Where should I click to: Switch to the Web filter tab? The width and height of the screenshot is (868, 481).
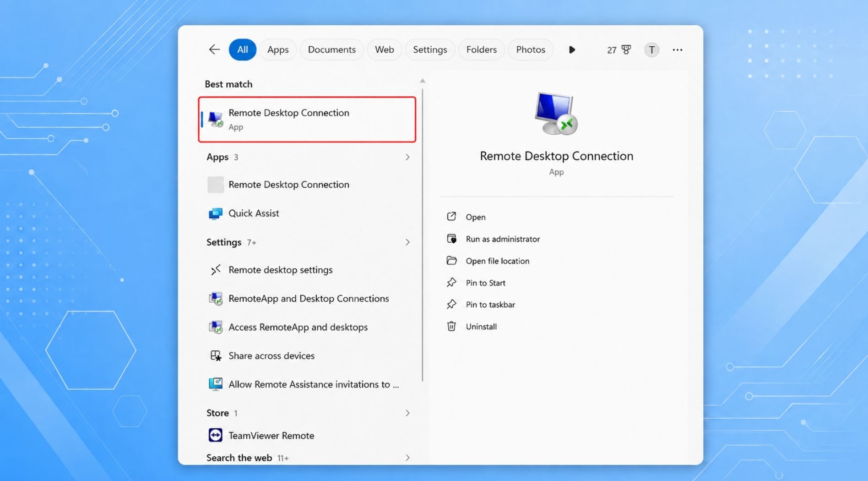[x=384, y=49]
